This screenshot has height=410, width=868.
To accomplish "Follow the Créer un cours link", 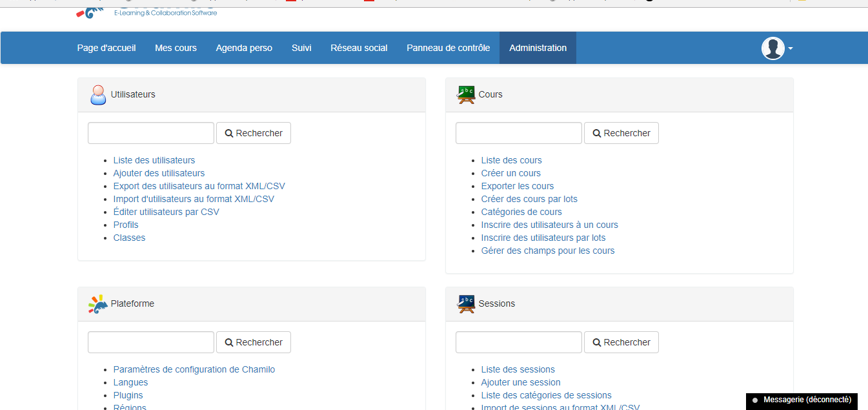I will click(x=510, y=174).
